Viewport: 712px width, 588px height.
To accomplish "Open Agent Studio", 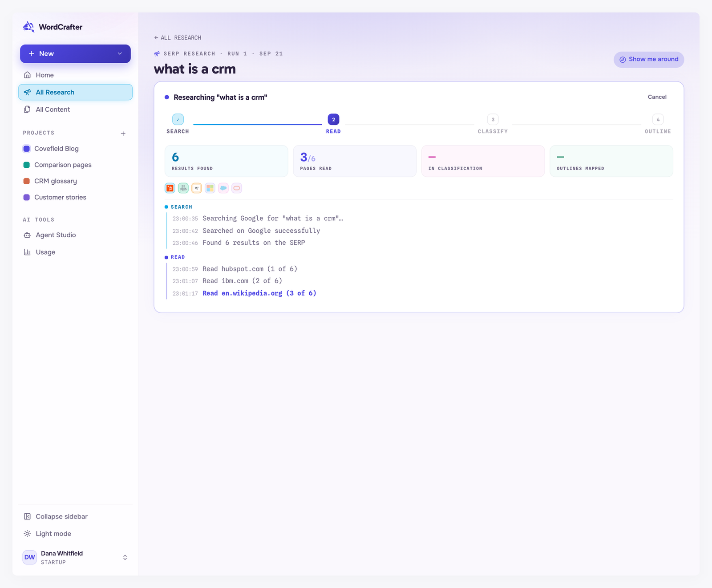I will tap(75, 235).
